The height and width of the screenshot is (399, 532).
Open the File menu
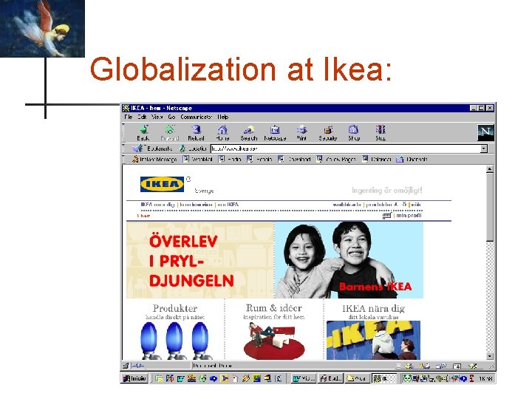[x=129, y=117]
